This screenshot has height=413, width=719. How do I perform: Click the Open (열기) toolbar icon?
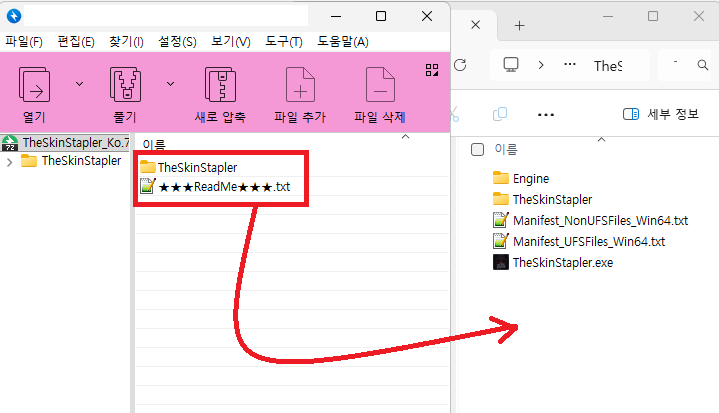click(x=34, y=85)
